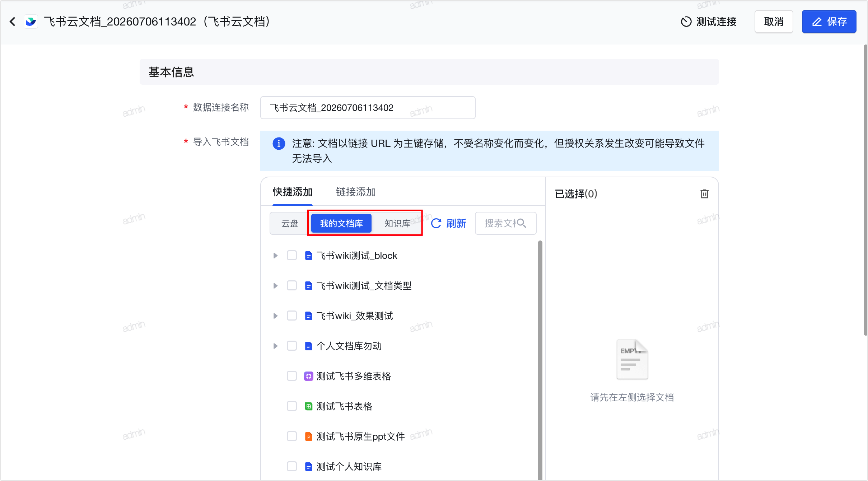Expand the 飞书wiki测试_block tree node
The height and width of the screenshot is (481, 868).
coord(275,256)
